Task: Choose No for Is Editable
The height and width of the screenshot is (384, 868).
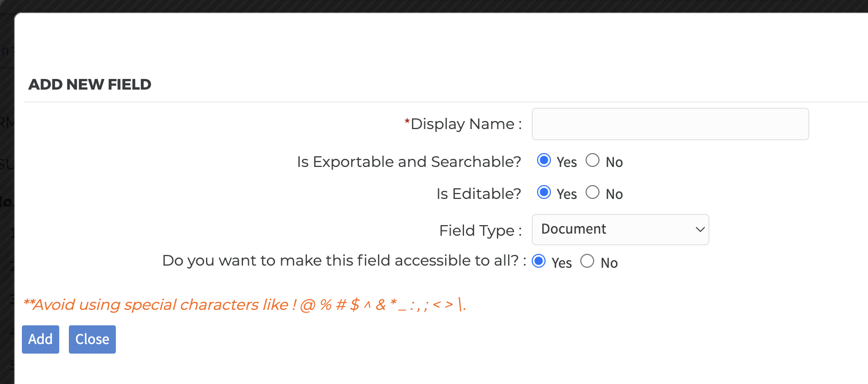Action: [x=593, y=193]
